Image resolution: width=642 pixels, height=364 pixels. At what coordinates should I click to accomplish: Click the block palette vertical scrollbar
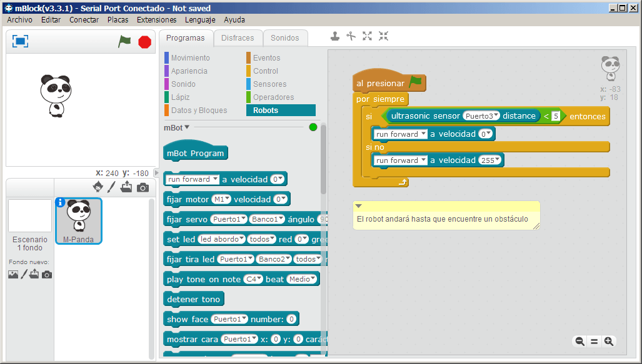coord(323,159)
